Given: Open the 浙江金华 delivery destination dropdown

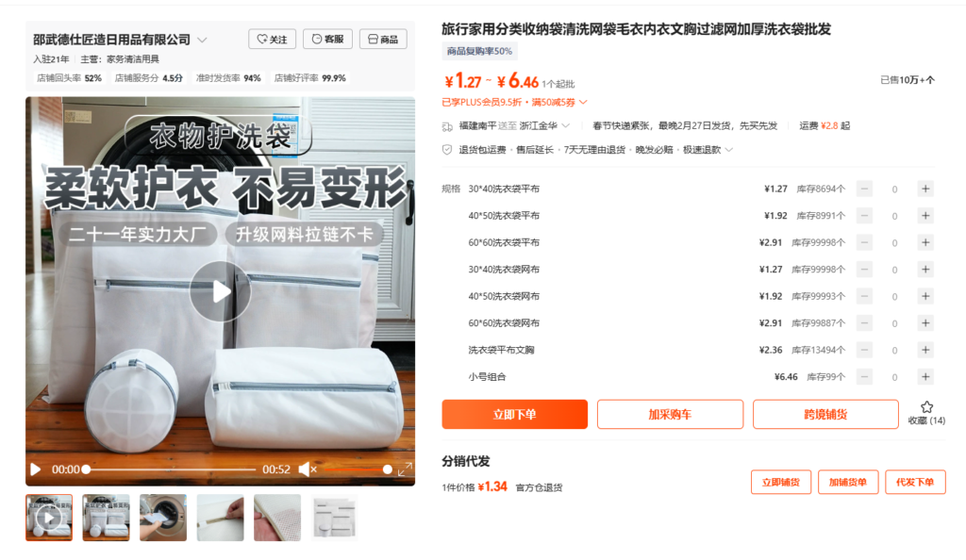Looking at the screenshot, I should point(544,125).
